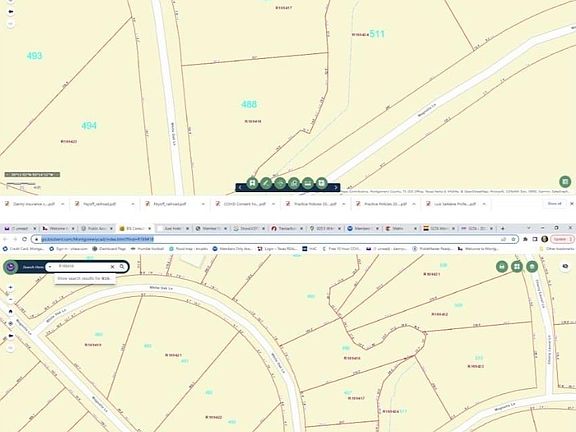Image resolution: width=576 pixels, height=432 pixels.
Task: Click parcel label 488 on upper map
Action: (249, 104)
